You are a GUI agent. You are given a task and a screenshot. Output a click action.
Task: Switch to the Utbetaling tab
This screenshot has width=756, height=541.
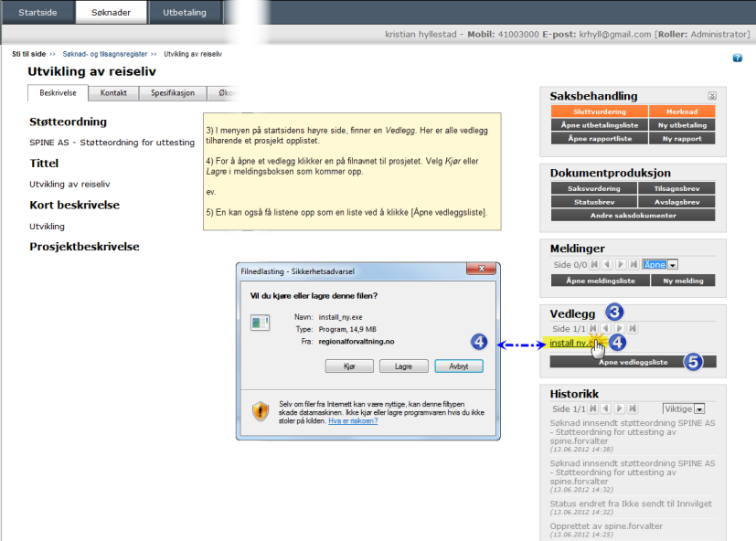coord(185,13)
